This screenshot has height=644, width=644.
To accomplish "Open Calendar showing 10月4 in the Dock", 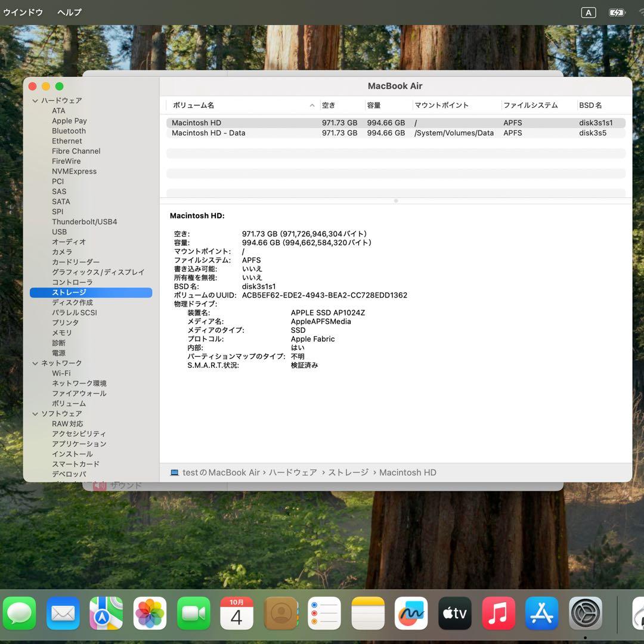I will (x=237, y=613).
